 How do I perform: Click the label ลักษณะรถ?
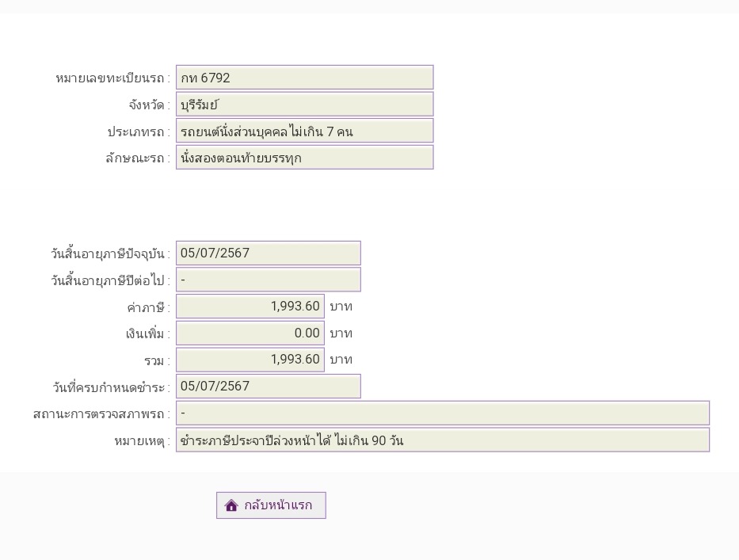tap(138, 158)
